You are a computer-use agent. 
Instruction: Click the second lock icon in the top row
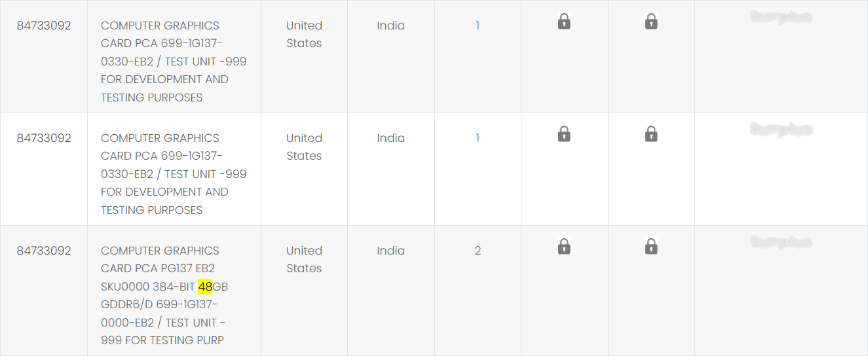point(651,22)
